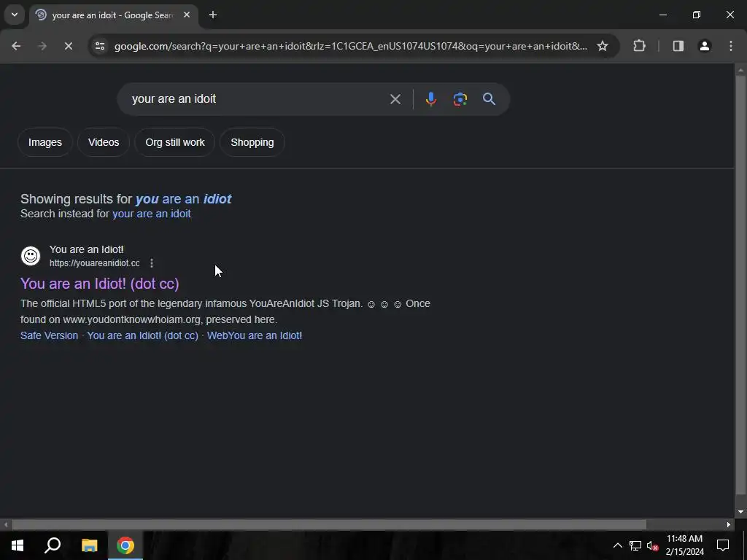Screen dimensions: 747x560
Task: Open the WebYou are an Idiot! sitelink
Action: (x=255, y=335)
